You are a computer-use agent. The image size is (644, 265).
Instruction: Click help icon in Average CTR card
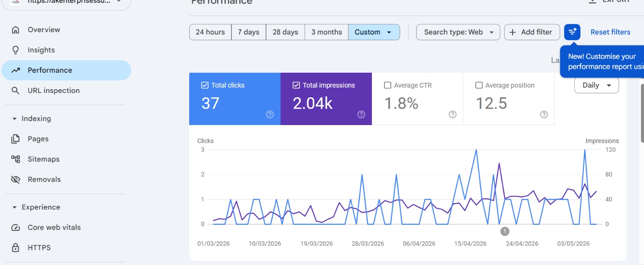pos(453,115)
